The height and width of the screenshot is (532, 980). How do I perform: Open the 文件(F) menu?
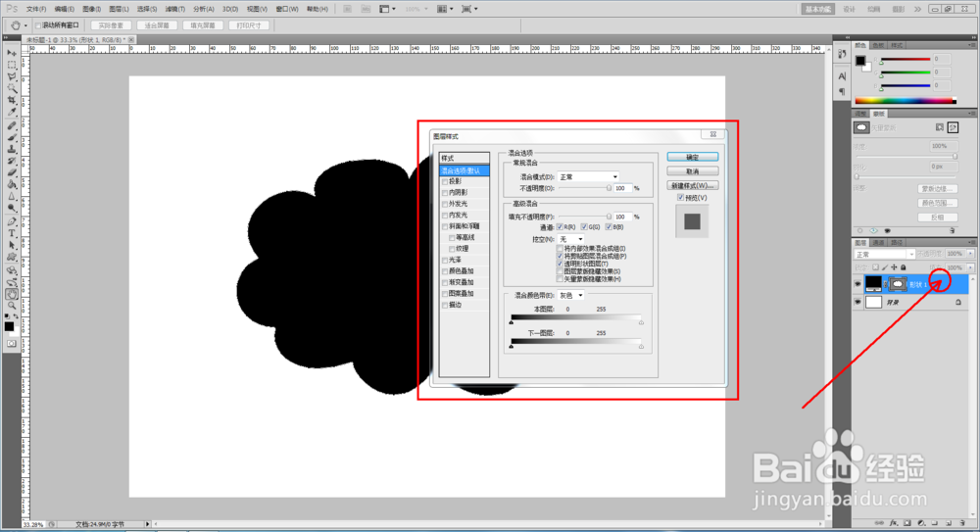click(36, 10)
